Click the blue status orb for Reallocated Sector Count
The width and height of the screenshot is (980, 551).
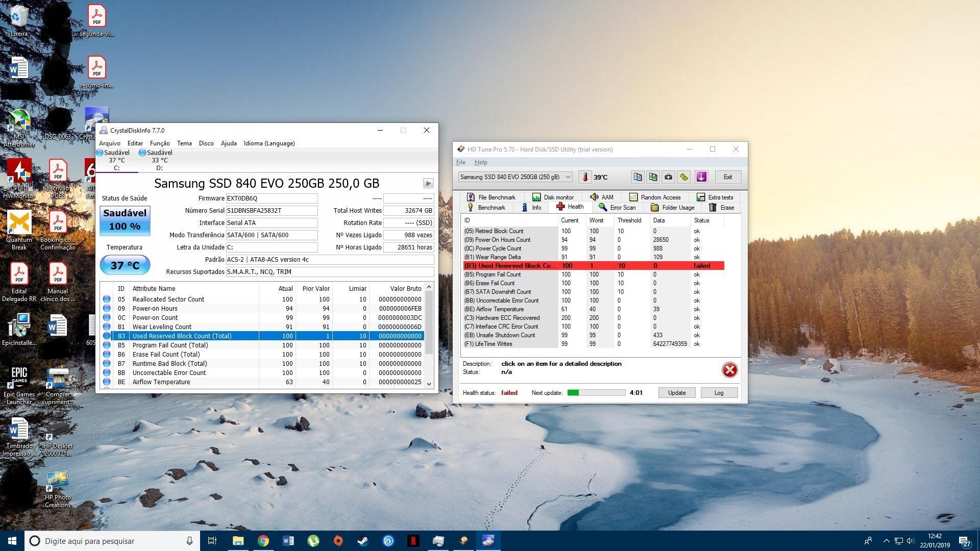click(107, 299)
